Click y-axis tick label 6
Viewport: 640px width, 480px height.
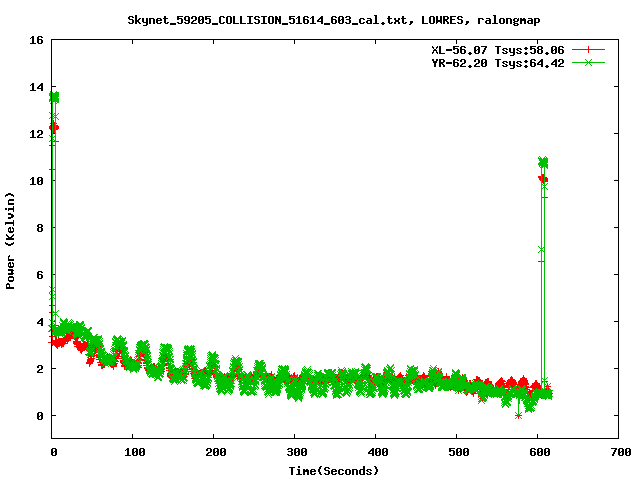[x=40, y=275]
